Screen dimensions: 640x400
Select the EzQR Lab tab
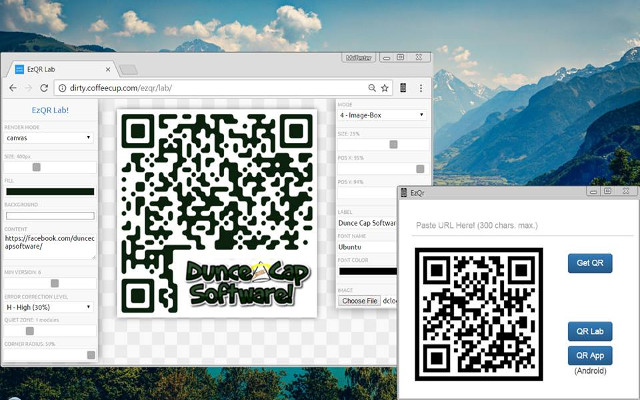click(x=61, y=69)
